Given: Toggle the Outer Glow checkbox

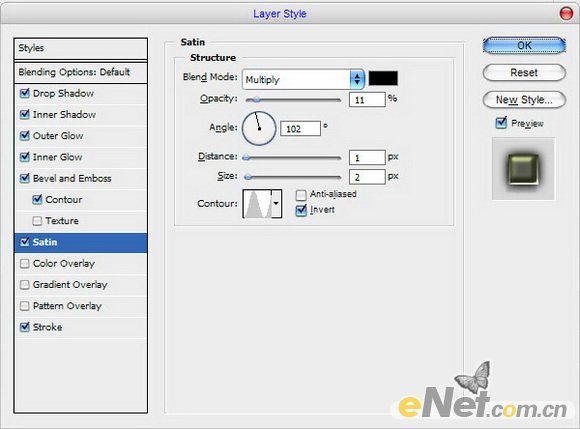Looking at the screenshot, I should click(x=24, y=136).
